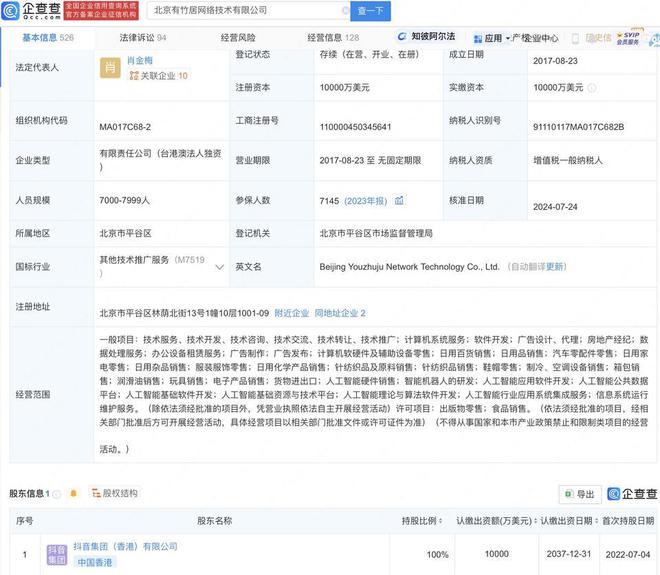Click the 企查查 logo at top left
The height and width of the screenshot is (575, 660).
32,11
